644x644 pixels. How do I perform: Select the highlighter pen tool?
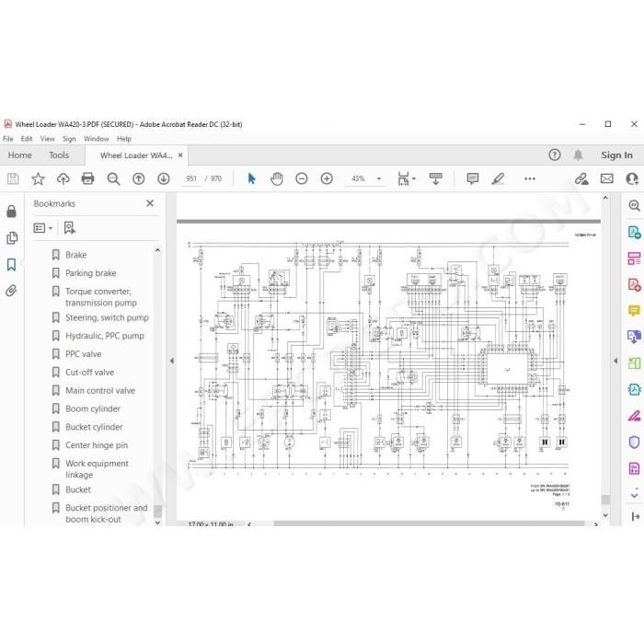tap(498, 178)
